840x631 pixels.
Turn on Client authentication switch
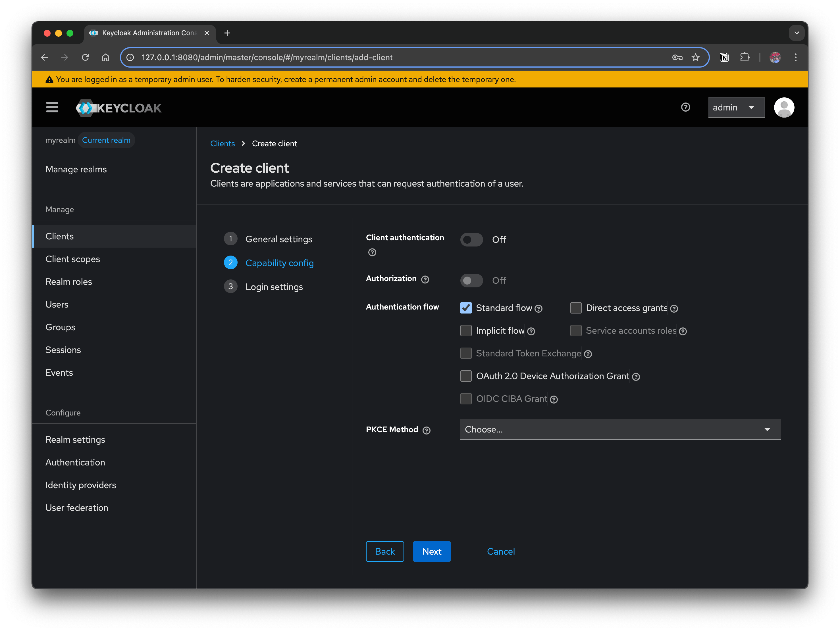pyautogui.click(x=471, y=239)
